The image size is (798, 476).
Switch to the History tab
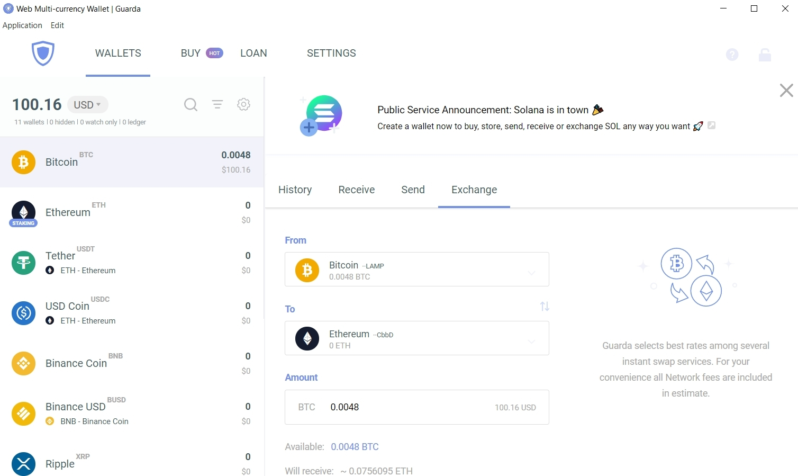(x=295, y=190)
